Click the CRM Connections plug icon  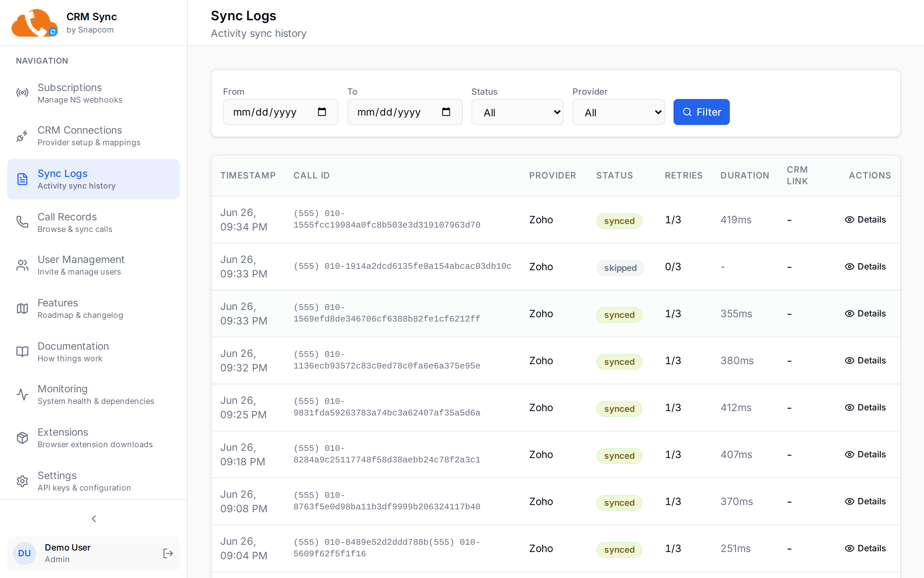coord(22,136)
